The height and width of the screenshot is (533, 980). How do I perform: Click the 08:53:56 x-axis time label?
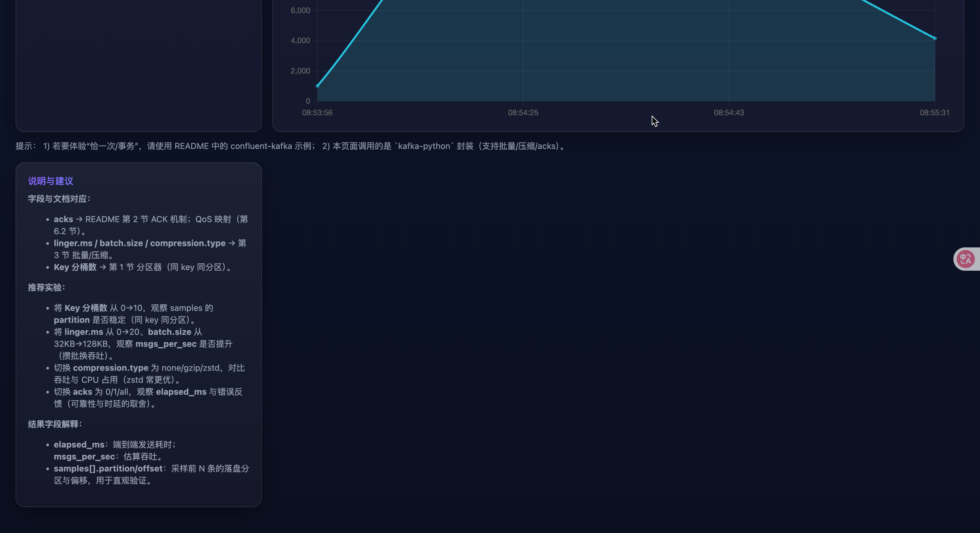click(x=317, y=113)
